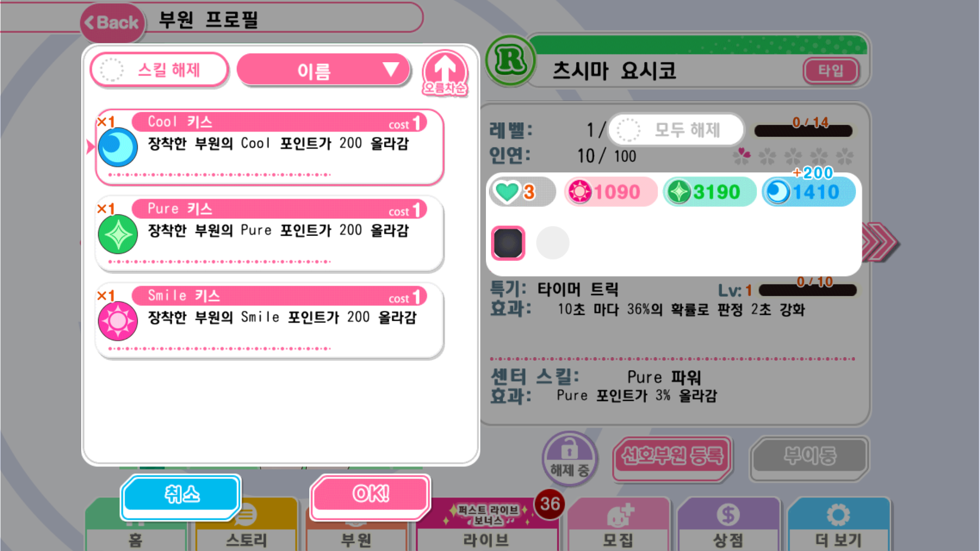Click the pink Smile kiss skill icon
The image size is (980, 551).
pyautogui.click(x=118, y=321)
